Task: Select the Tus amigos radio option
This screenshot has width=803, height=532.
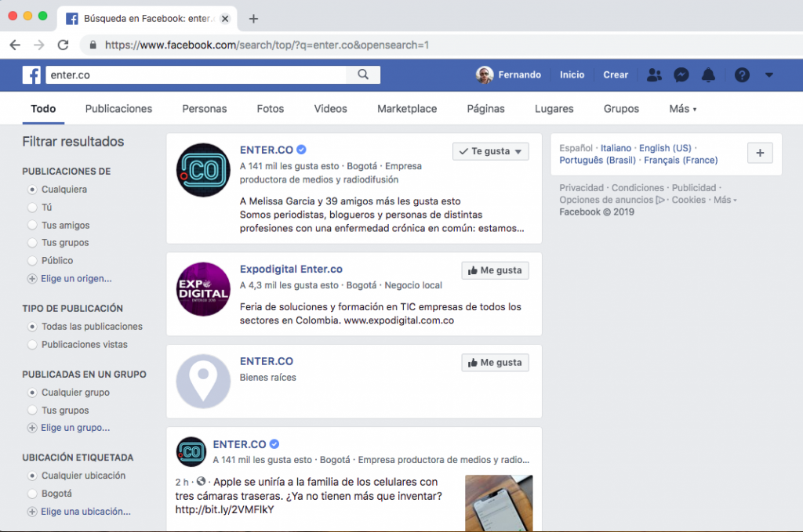Action: [32, 225]
